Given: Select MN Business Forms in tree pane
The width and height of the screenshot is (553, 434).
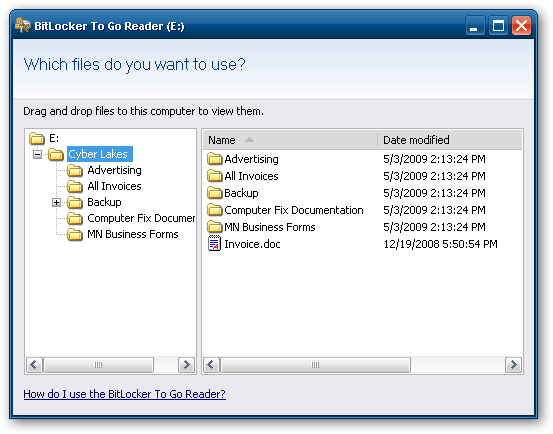Looking at the screenshot, I should click(x=133, y=234).
